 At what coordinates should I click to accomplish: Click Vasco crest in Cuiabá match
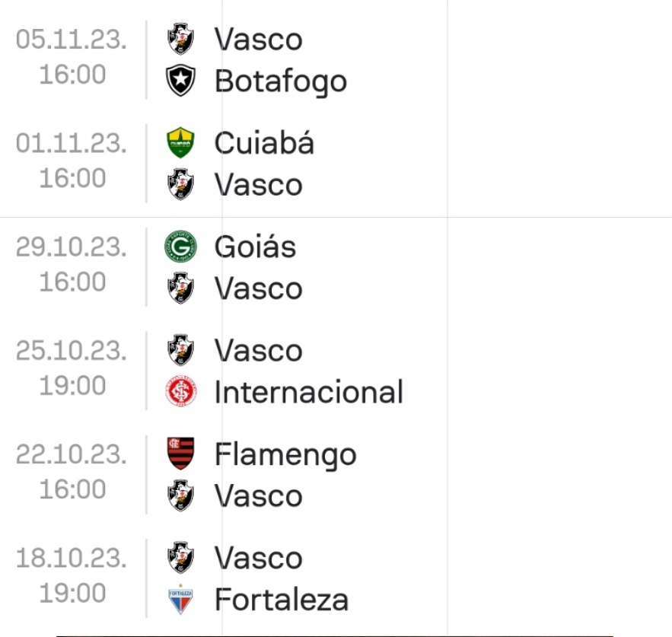coord(180,185)
